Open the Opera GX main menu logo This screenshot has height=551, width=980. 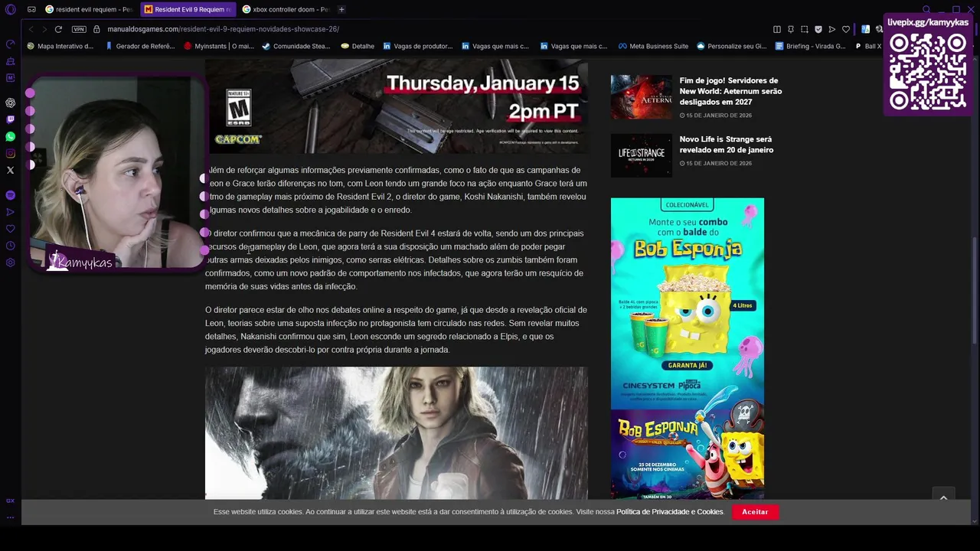click(x=10, y=10)
